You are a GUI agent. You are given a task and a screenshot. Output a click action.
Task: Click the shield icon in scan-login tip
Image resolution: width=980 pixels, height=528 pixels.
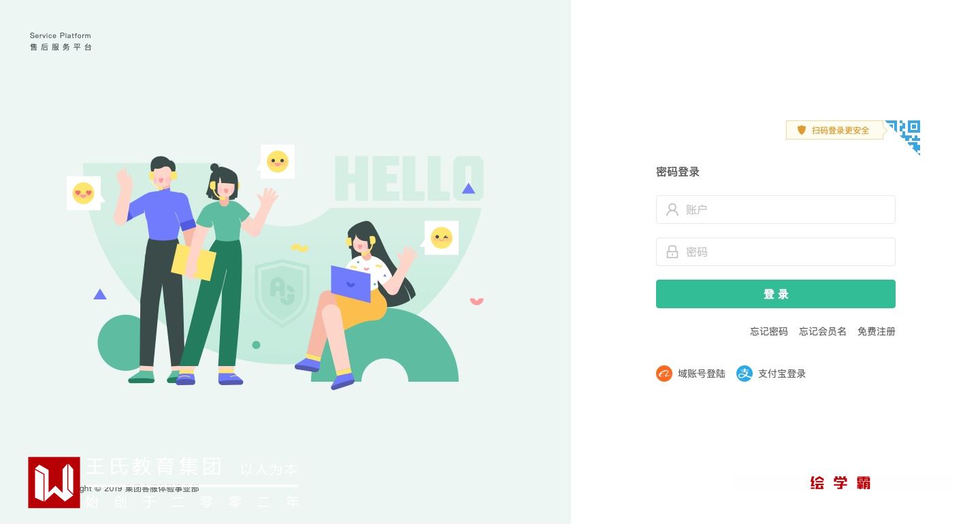tap(802, 130)
